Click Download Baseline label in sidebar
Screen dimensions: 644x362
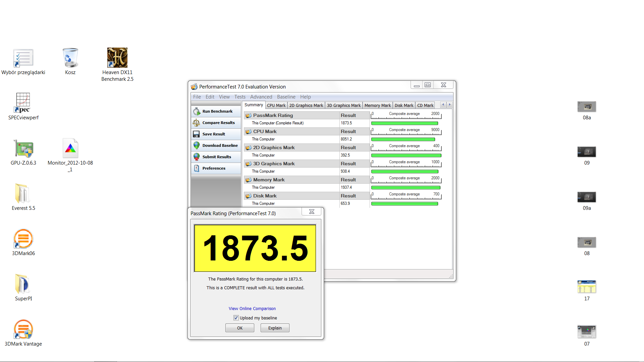tap(220, 145)
